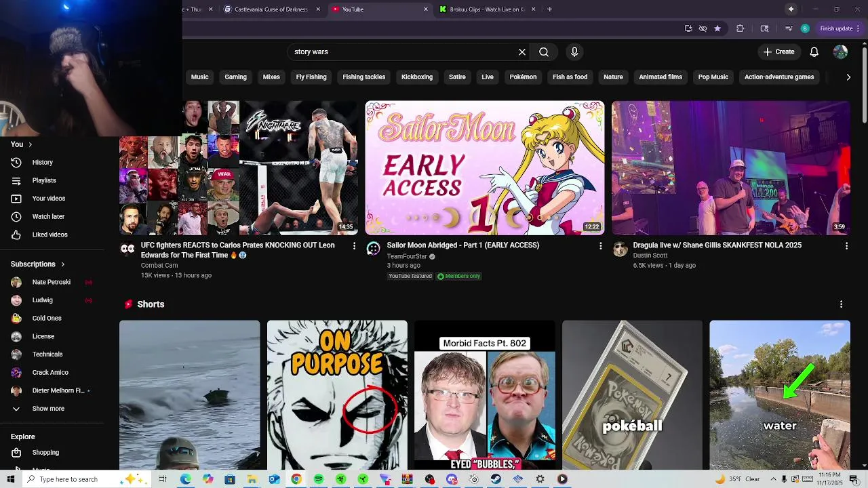
Task: Click the Windows Start button
Action: pos(10,479)
